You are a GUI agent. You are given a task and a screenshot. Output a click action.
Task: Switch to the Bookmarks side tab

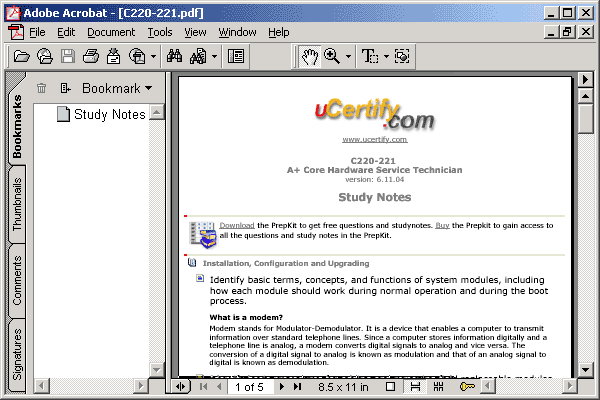pos(17,126)
